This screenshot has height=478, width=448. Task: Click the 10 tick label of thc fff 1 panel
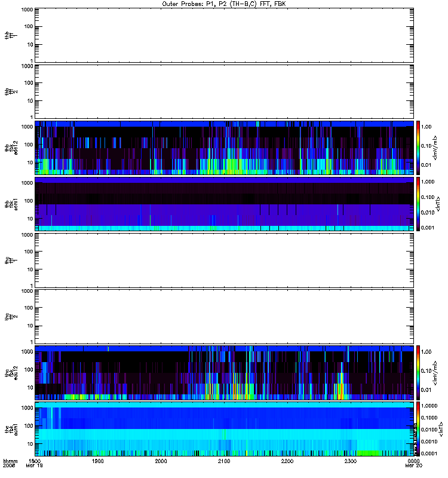pos(30,269)
